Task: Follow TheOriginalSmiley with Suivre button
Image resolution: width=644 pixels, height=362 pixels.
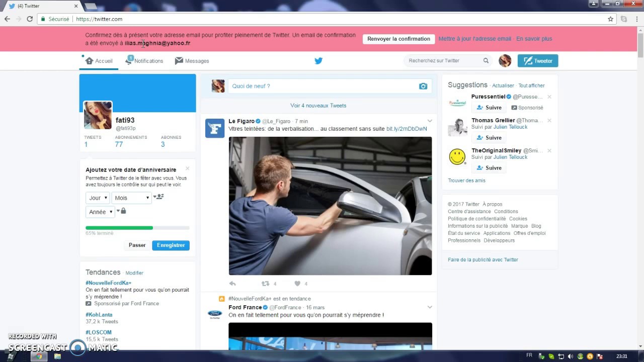Action: [x=489, y=168]
